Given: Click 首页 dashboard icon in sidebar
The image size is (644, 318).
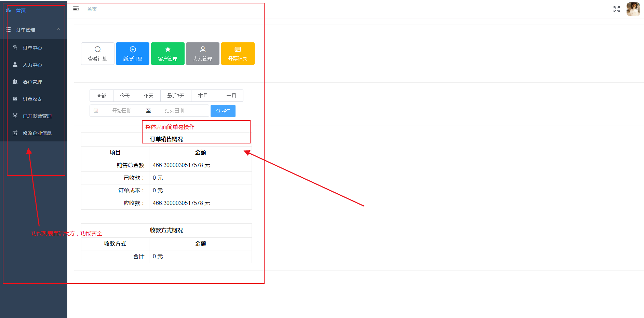Looking at the screenshot, I should pos(8,11).
